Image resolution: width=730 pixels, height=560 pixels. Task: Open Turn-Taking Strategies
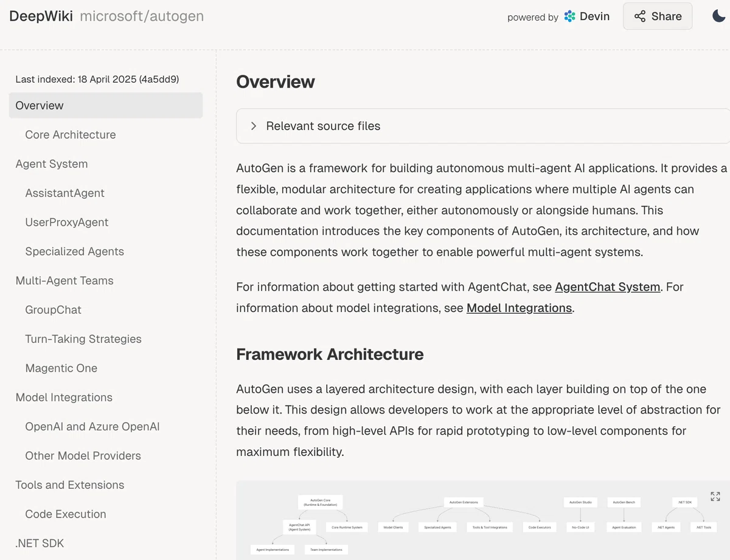(83, 339)
